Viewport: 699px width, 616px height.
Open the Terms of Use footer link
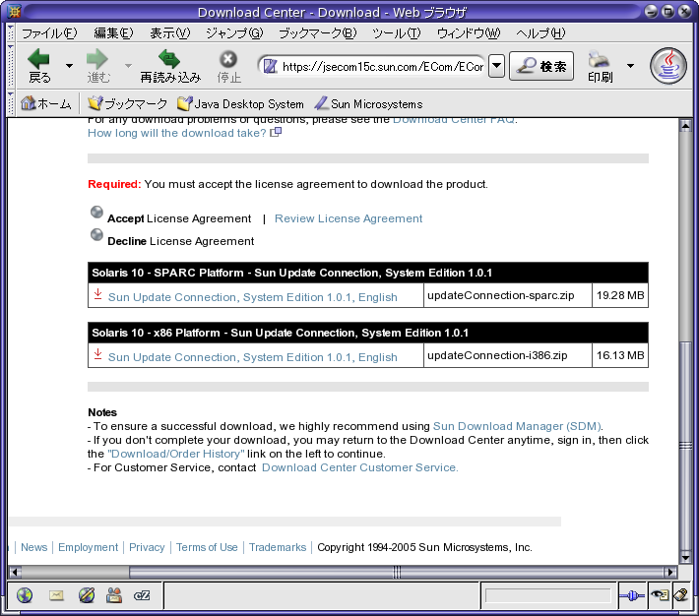coord(207,547)
